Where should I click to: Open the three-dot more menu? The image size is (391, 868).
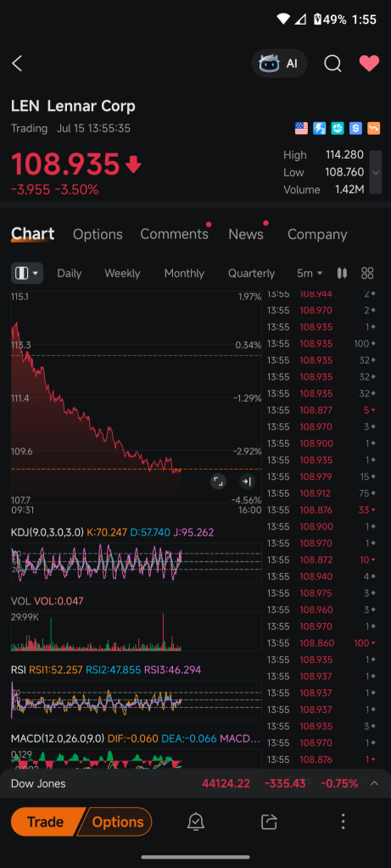tap(343, 821)
